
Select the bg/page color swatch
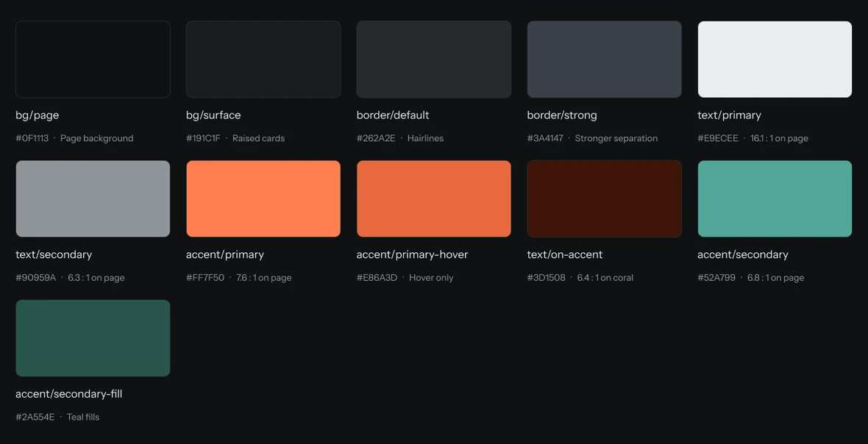[93, 59]
